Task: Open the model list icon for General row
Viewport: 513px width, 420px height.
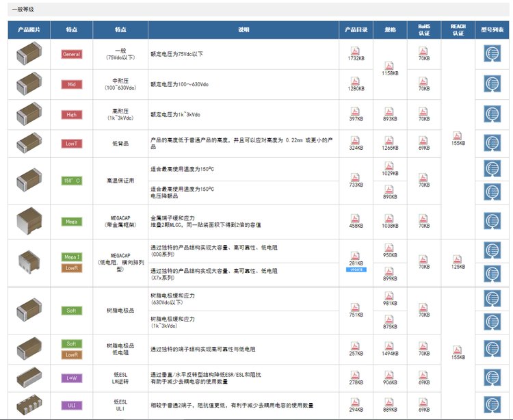Action: pos(492,54)
